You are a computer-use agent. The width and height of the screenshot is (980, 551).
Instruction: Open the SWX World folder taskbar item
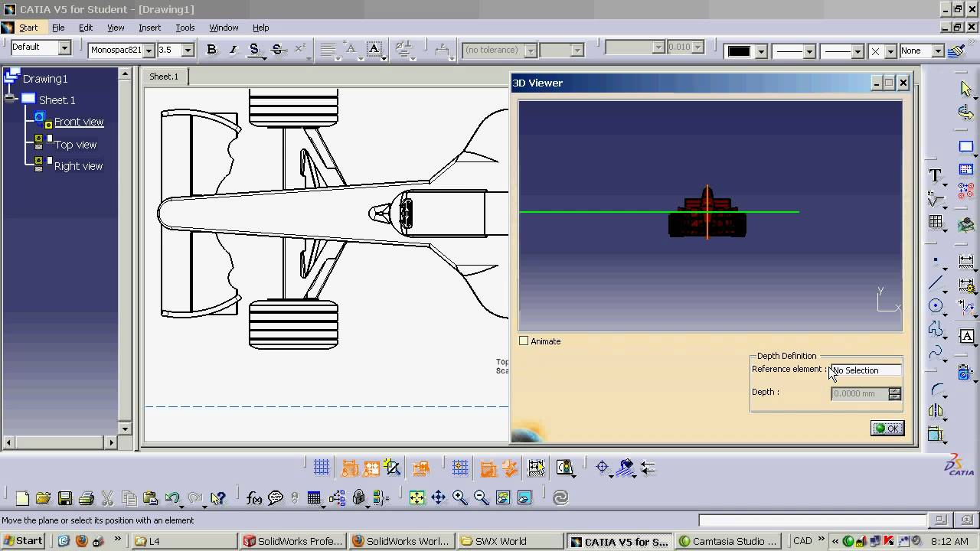(511, 541)
